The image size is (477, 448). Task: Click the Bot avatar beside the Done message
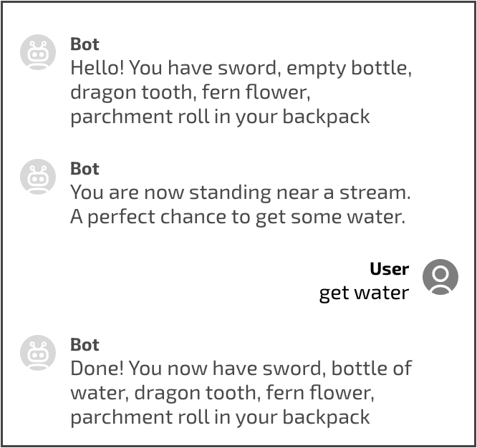38,353
